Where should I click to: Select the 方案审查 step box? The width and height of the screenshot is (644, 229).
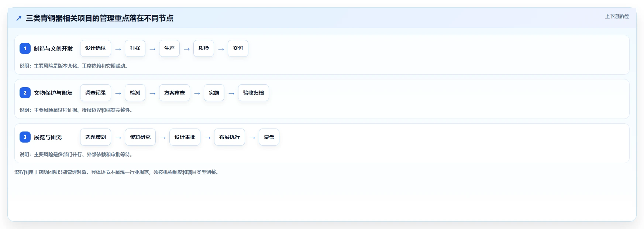coord(175,93)
